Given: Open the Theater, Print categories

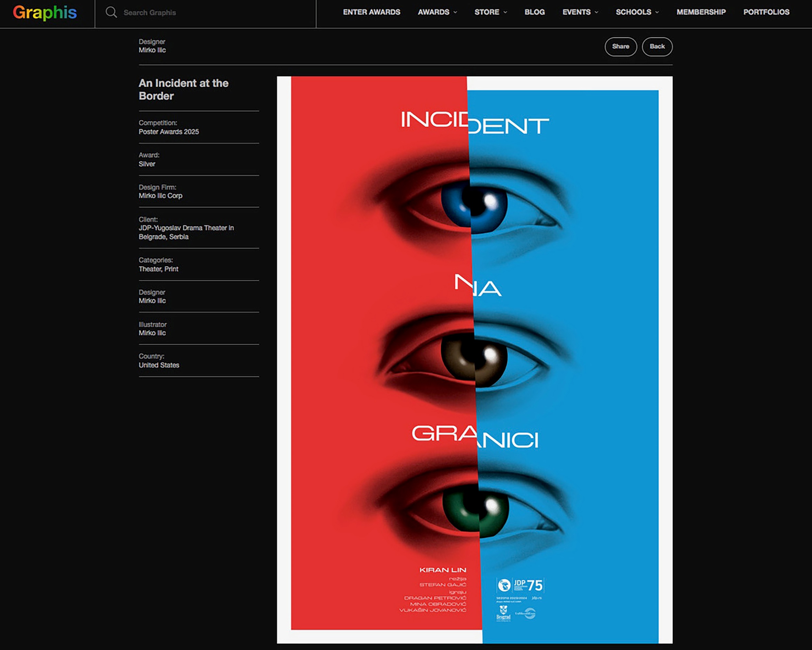Looking at the screenshot, I should [159, 269].
